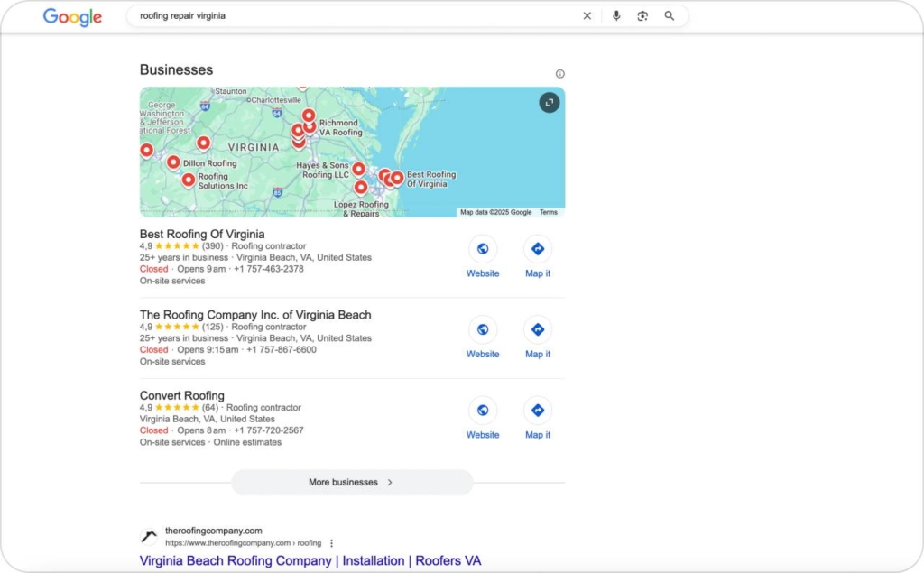Start voice search with the microphone icon

616,16
